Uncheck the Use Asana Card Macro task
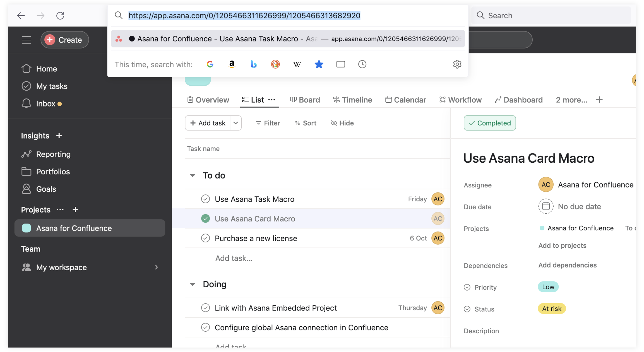 pyautogui.click(x=205, y=219)
